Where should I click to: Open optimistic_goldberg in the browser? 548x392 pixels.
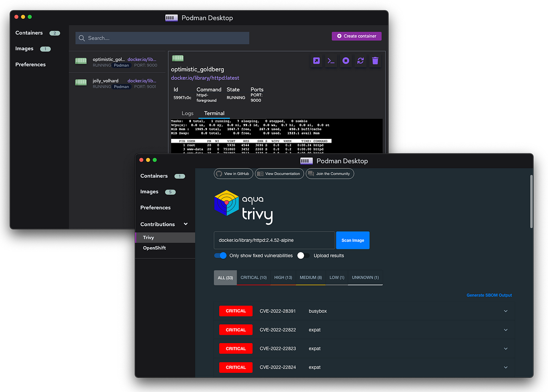click(x=316, y=60)
